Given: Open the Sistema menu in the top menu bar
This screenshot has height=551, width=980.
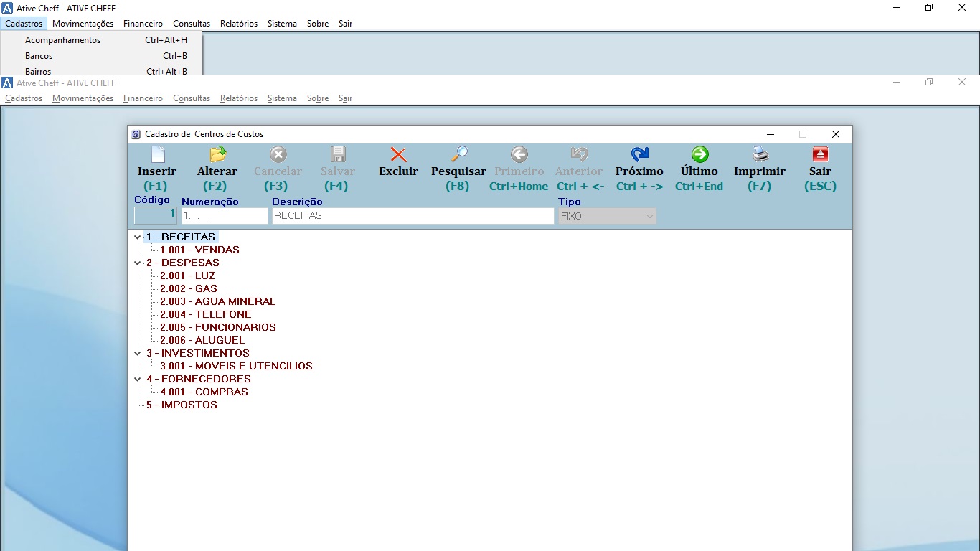Looking at the screenshot, I should (282, 24).
